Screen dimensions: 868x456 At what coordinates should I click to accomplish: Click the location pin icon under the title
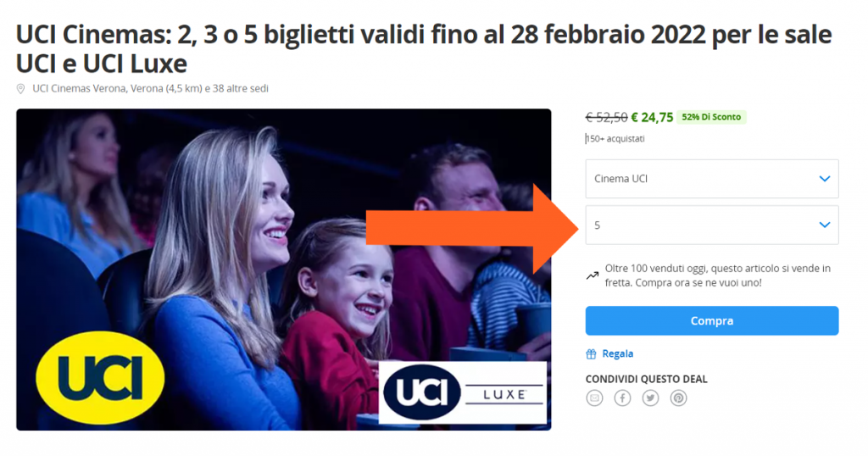click(20, 88)
